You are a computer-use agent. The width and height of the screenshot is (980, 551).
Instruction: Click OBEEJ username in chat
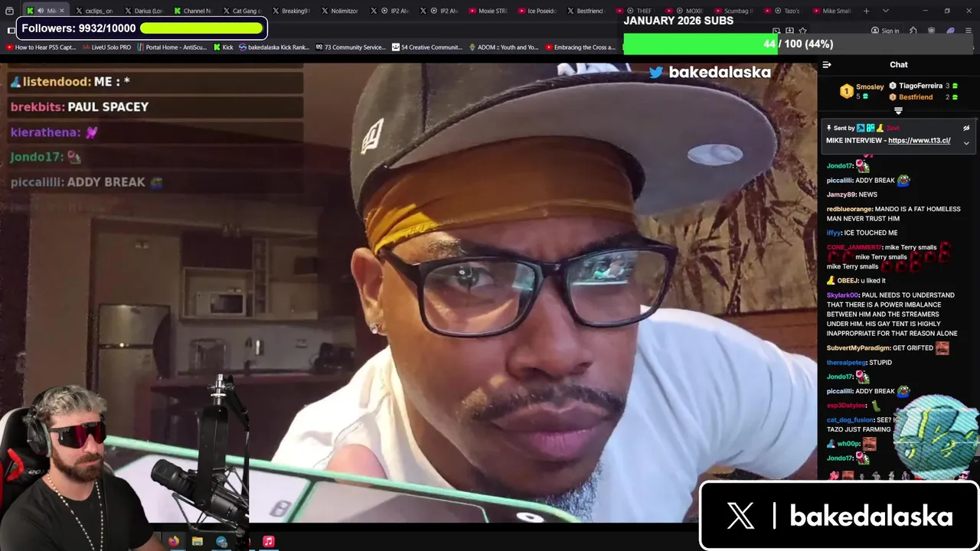(848, 281)
